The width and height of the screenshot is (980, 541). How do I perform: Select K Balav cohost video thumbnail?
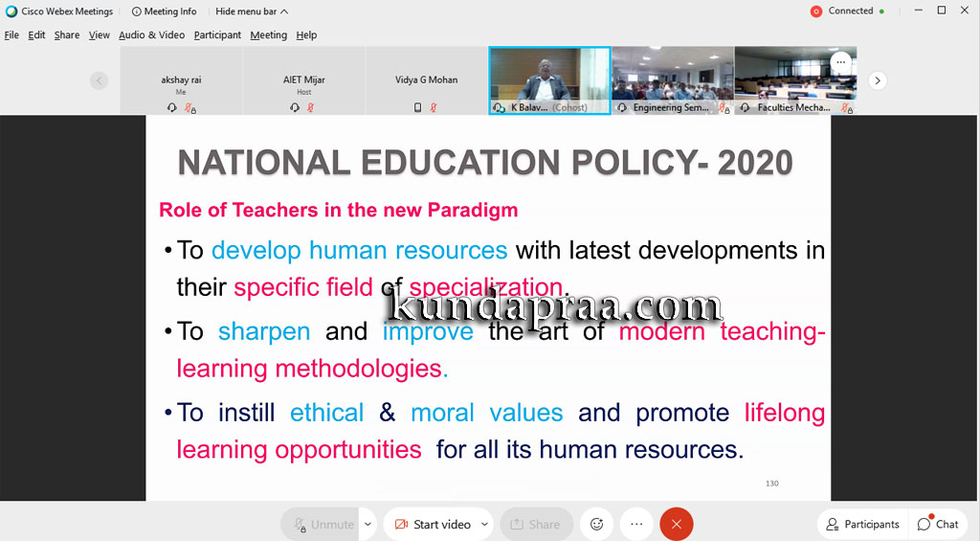click(549, 80)
